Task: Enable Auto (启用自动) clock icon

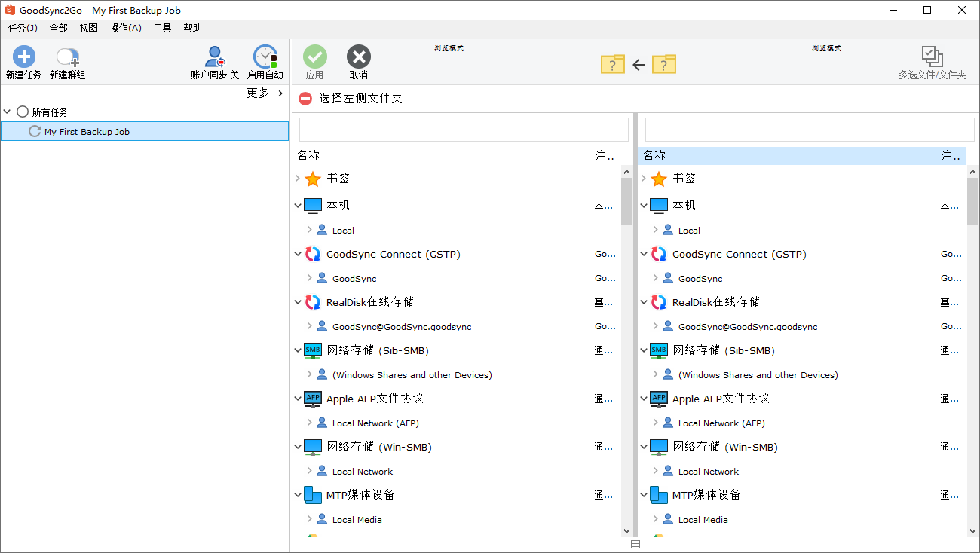Action: [265, 57]
